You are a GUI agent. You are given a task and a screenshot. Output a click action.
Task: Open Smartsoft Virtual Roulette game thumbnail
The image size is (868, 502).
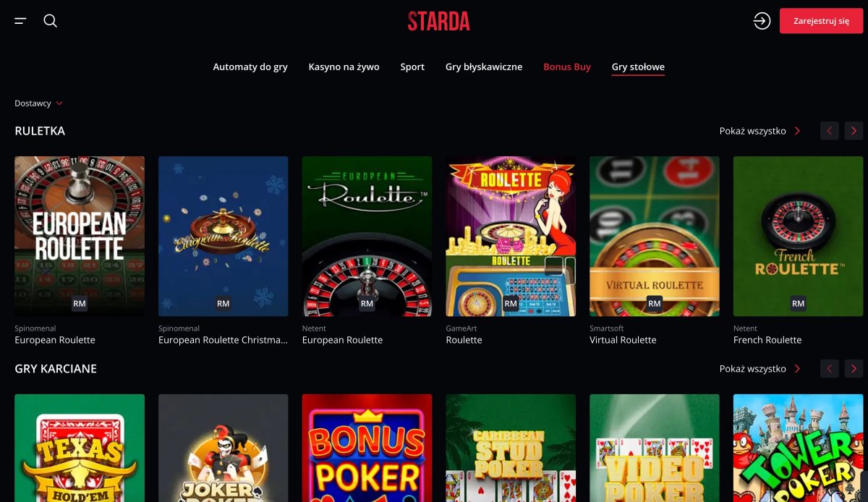point(655,237)
